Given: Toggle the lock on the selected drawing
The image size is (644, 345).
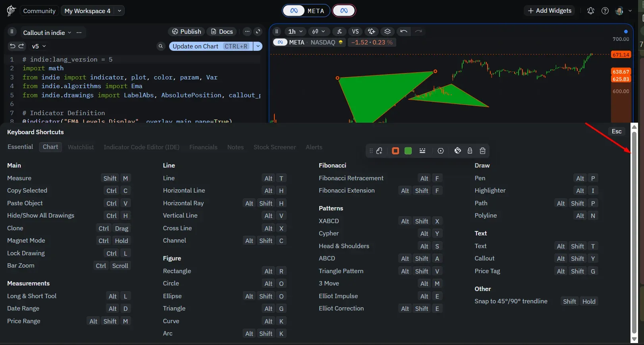Looking at the screenshot, I should pos(470,151).
